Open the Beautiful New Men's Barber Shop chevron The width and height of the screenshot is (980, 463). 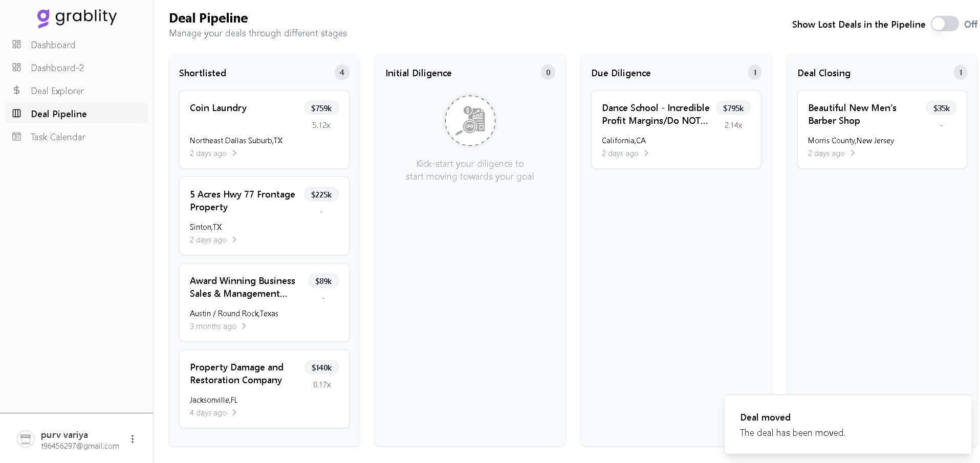[853, 153]
